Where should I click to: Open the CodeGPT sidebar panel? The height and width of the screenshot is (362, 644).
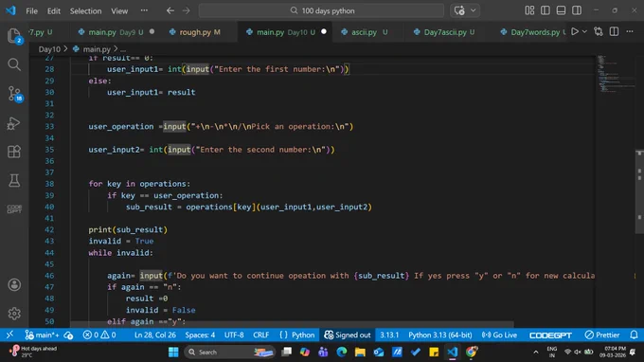coord(14,209)
